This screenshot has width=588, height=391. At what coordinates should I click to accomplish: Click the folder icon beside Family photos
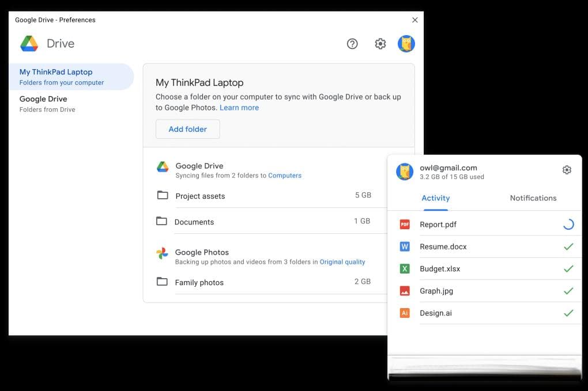click(x=162, y=281)
